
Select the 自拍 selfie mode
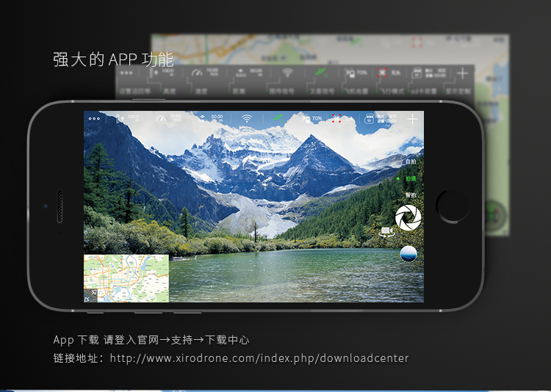(410, 161)
